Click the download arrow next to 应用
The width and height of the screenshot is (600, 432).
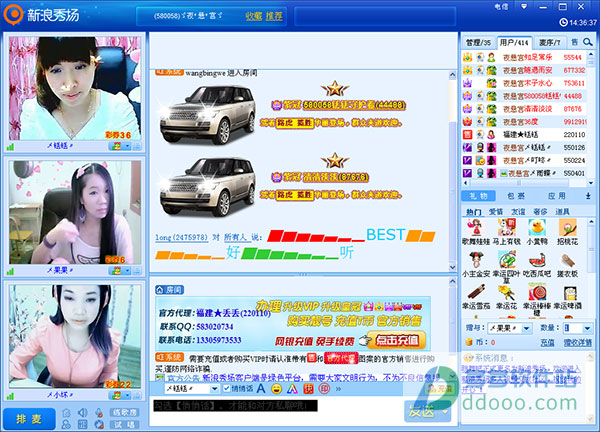[588, 196]
